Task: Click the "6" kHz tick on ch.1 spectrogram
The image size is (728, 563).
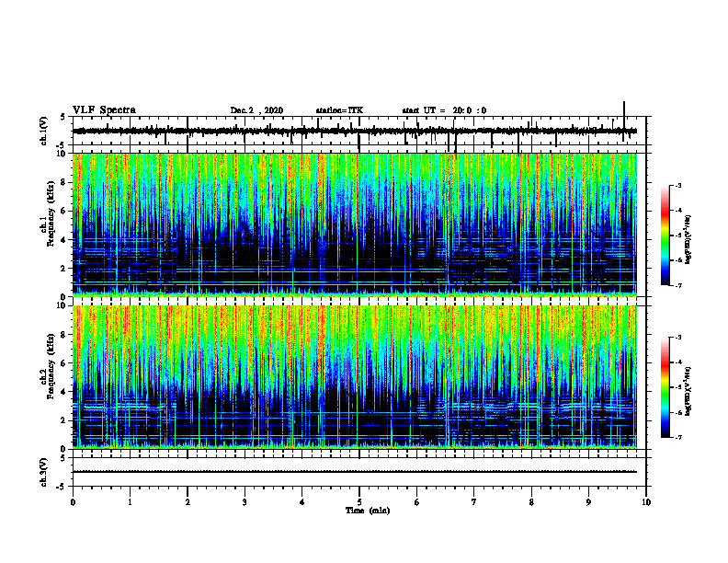Action: point(63,211)
